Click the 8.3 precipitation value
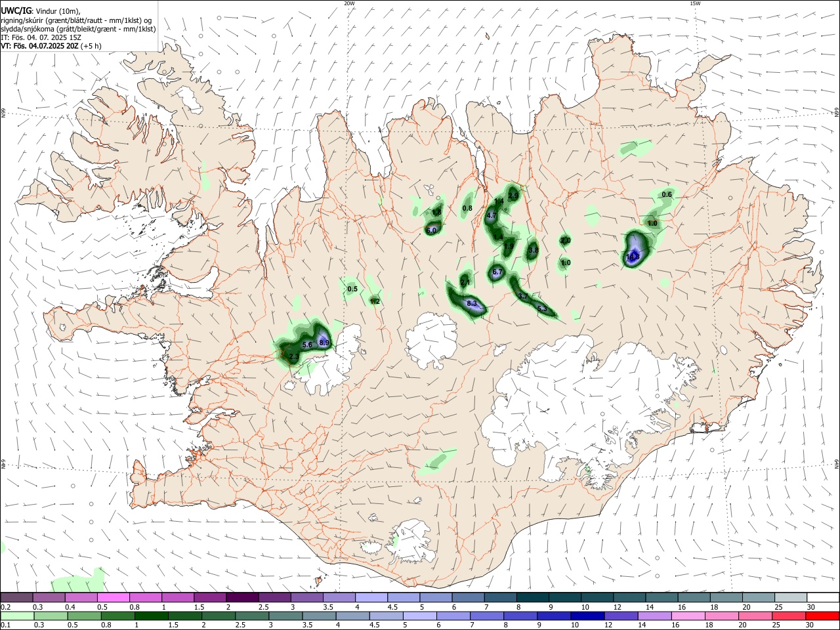The height and width of the screenshot is (630, 840). coord(471,303)
